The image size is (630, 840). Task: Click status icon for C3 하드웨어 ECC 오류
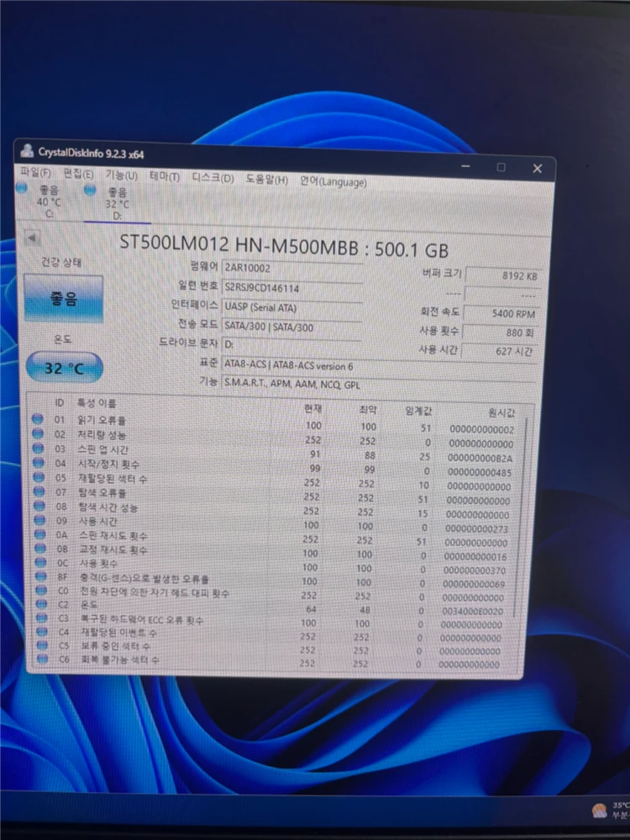click(41, 618)
